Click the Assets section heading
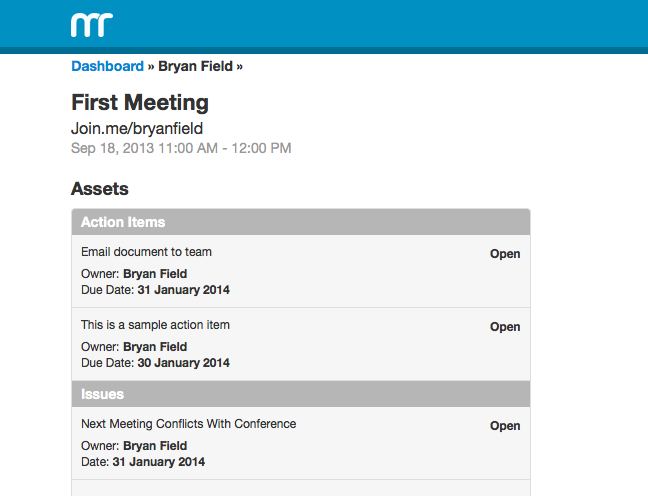Viewport: 648px width, 496px height. (100, 188)
